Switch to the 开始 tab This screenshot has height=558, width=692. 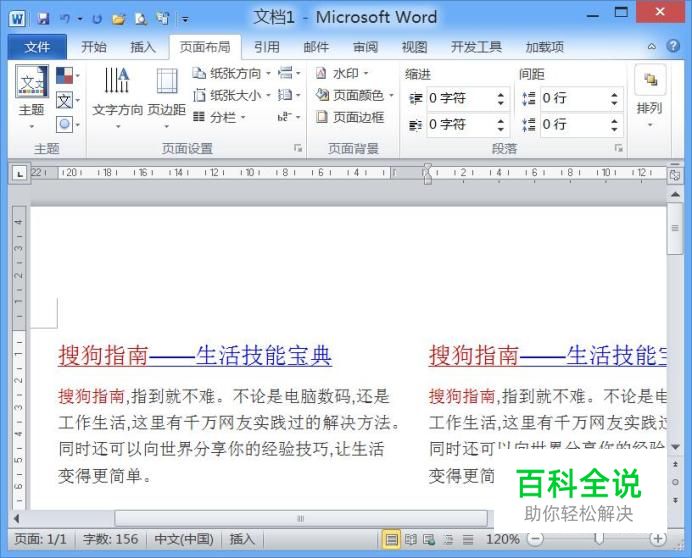(x=94, y=47)
